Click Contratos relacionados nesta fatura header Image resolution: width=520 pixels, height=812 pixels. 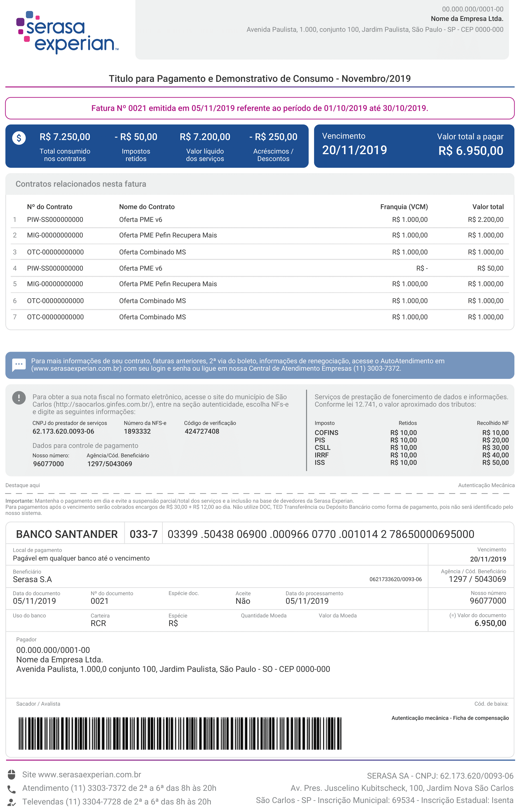tap(81, 184)
